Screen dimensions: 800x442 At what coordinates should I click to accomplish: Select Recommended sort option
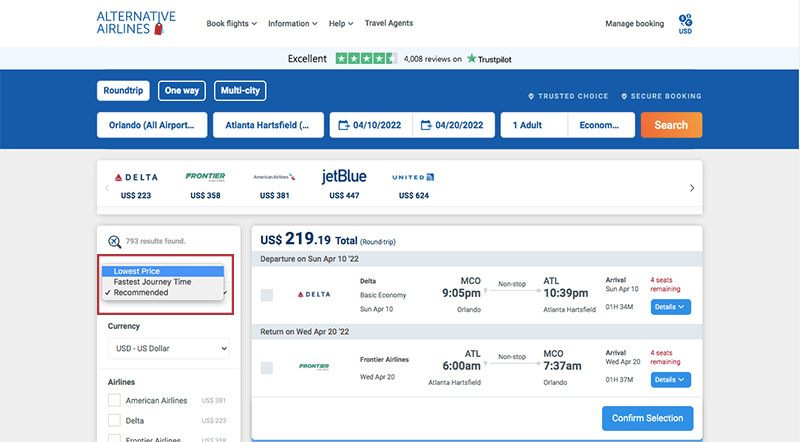tap(163, 292)
